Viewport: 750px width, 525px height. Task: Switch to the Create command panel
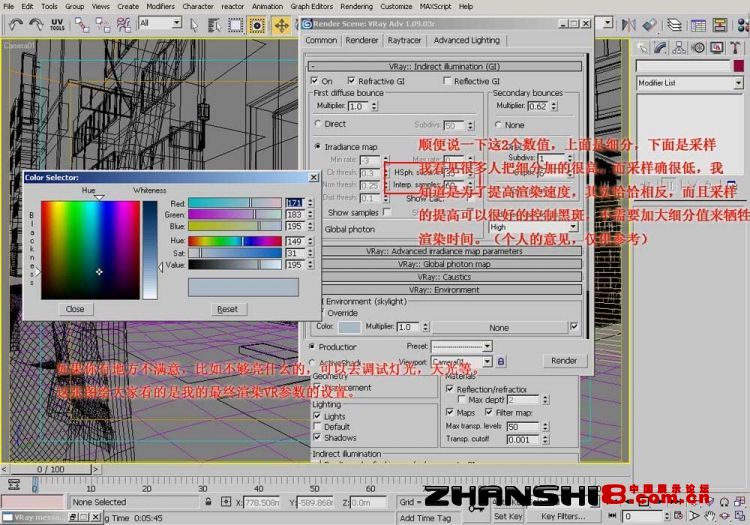coord(642,47)
